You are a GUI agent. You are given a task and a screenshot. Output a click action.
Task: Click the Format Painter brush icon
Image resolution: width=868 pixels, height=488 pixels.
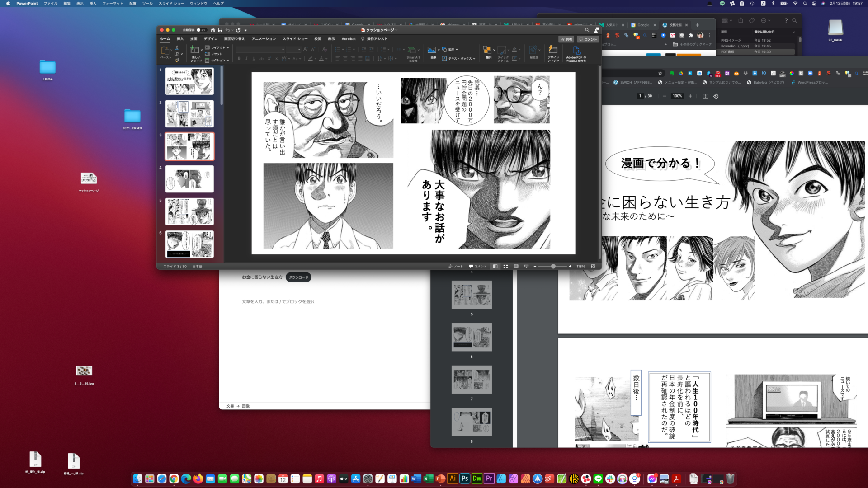[x=177, y=60]
